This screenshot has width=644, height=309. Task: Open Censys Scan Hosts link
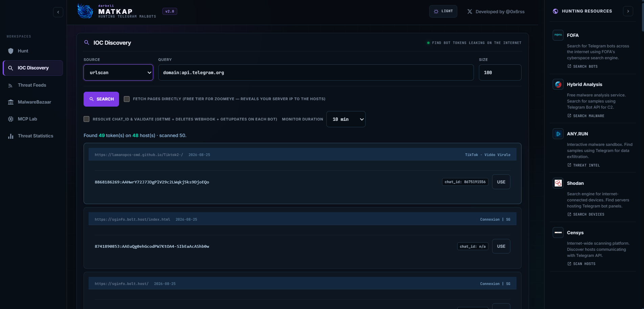tap(581, 264)
